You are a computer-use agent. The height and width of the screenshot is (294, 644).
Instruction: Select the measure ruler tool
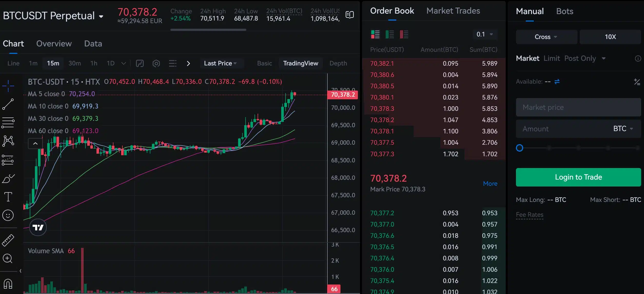point(8,240)
